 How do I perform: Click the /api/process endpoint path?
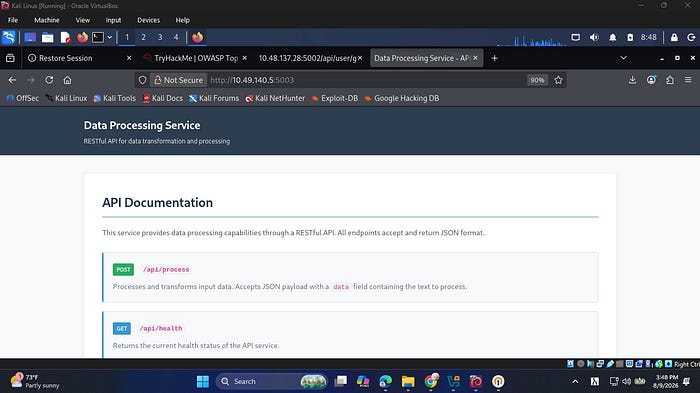coord(166,270)
